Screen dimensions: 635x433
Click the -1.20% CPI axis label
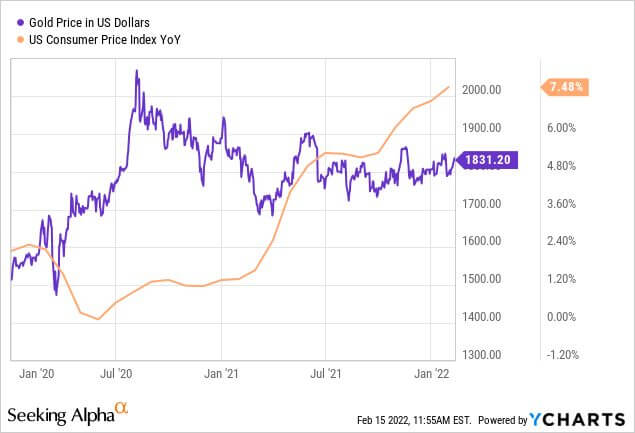pos(563,355)
